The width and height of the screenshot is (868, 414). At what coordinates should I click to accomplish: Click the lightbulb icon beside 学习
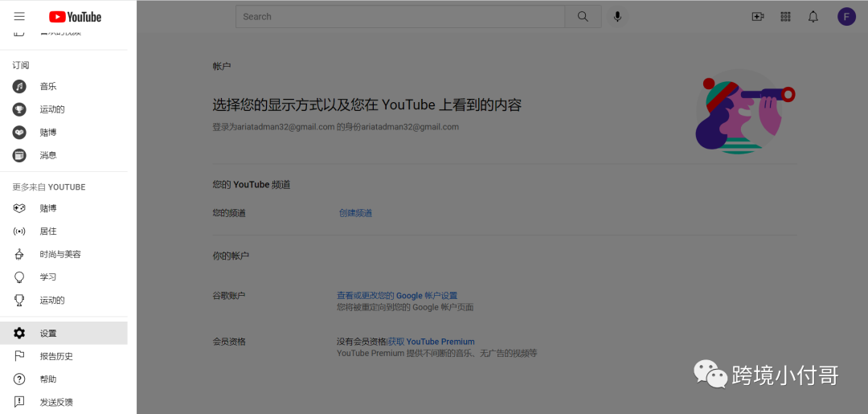pyautogui.click(x=19, y=277)
